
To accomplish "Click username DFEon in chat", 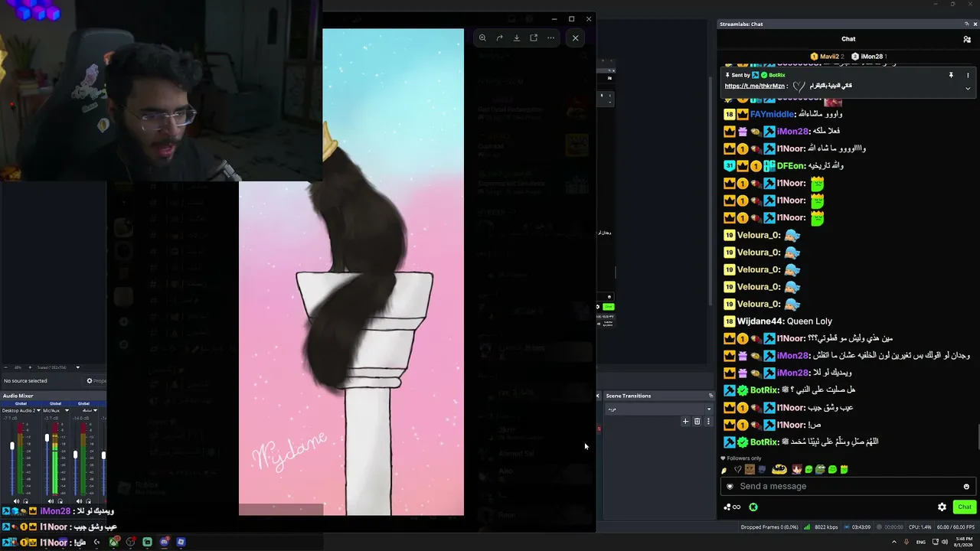I will [789, 166].
